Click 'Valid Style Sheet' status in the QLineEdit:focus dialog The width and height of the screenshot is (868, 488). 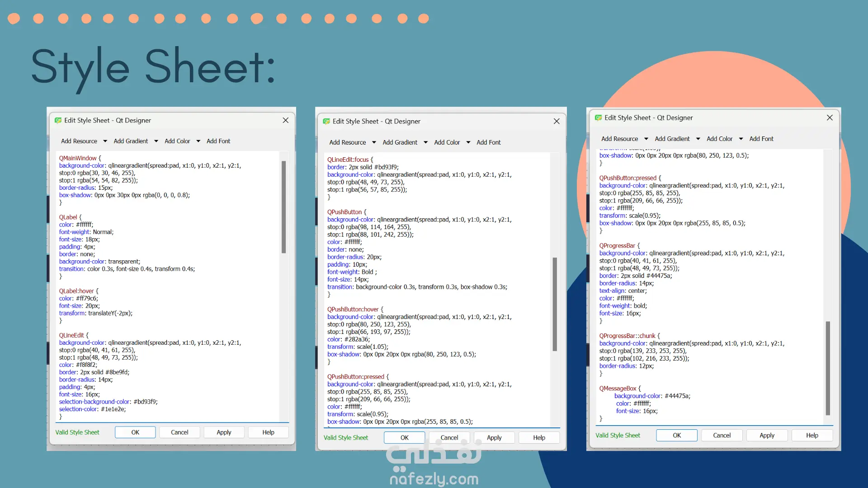click(346, 438)
